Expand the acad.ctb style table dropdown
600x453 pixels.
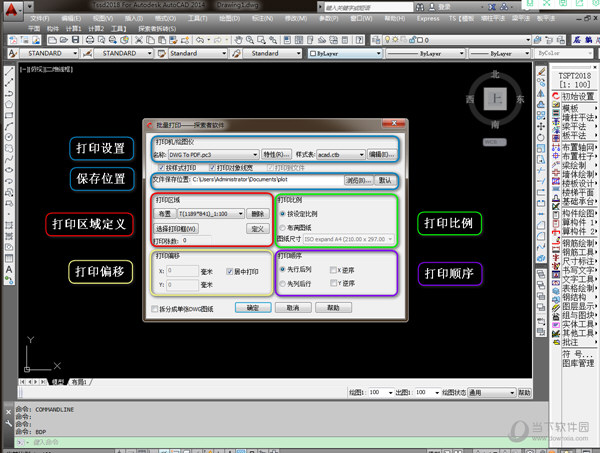(361, 155)
